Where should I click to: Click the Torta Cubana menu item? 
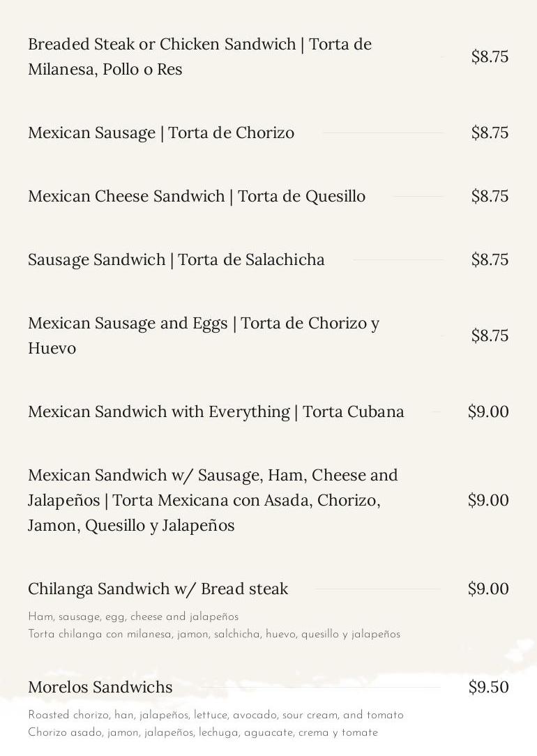(x=216, y=411)
